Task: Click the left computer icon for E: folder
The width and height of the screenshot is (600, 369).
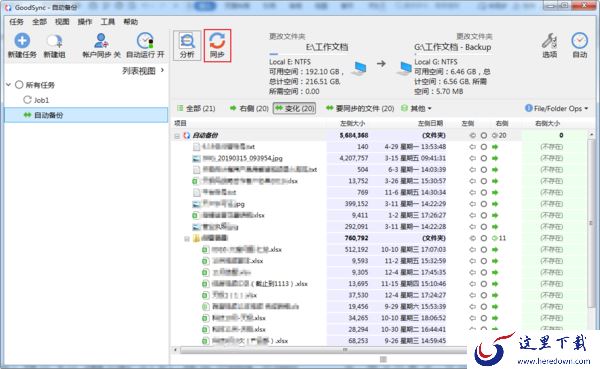Action: (x=359, y=68)
